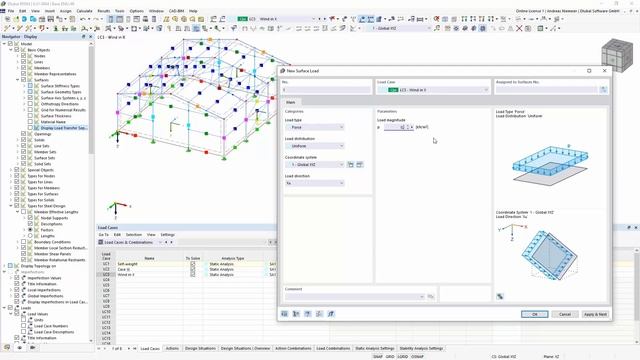Toggle the Nodes checkbox in navigator

click(23, 56)
